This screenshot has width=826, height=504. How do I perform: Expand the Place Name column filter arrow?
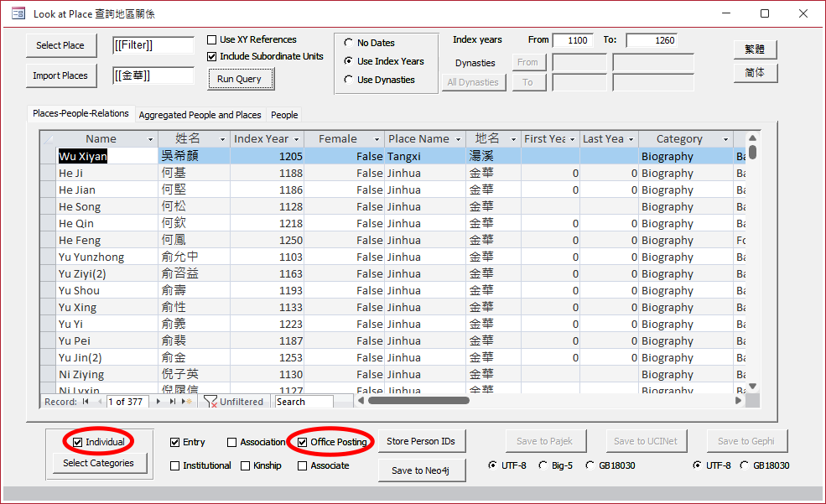coord(458,139)
